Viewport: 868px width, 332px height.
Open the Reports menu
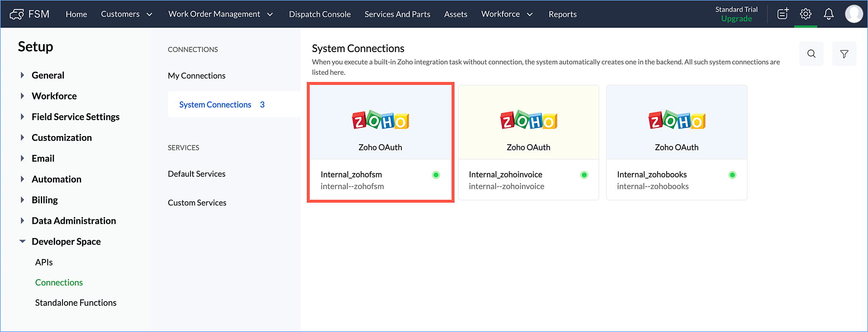562,14
